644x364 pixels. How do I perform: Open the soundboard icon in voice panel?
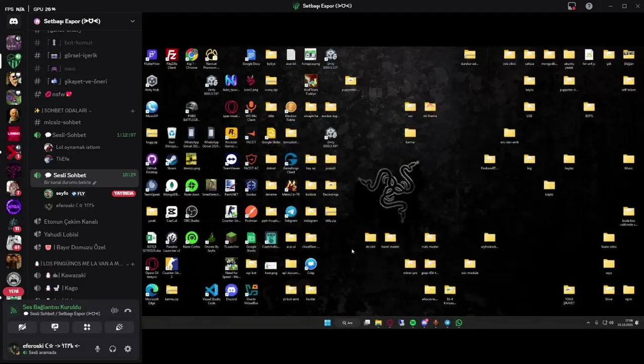[x=119, y=327]
